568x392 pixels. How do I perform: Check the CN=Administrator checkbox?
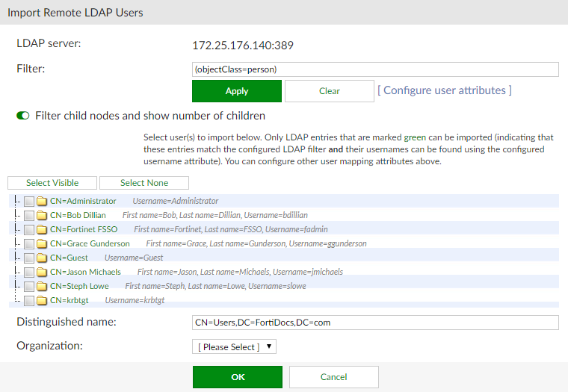(29, 202)
